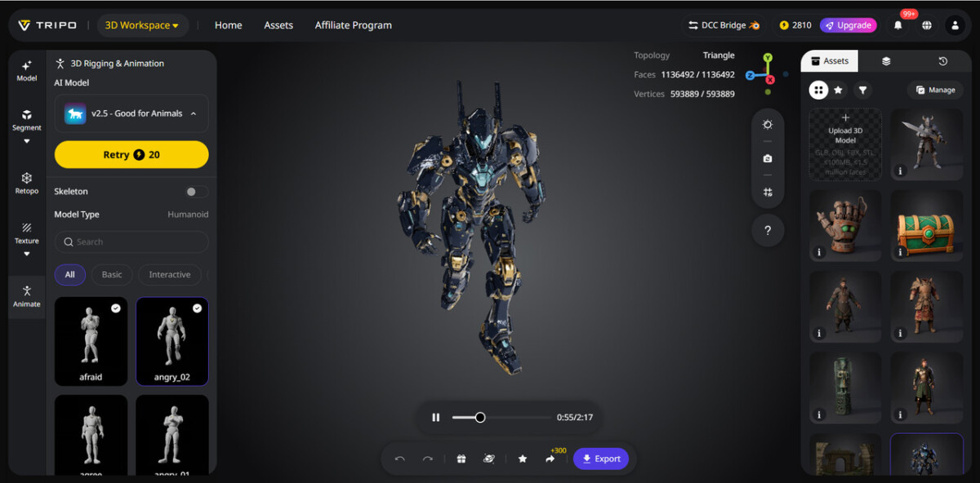Open the 3D Workspace dropdown
The width and height of the screenshot is (980, 483).
(x=141, y=25)
